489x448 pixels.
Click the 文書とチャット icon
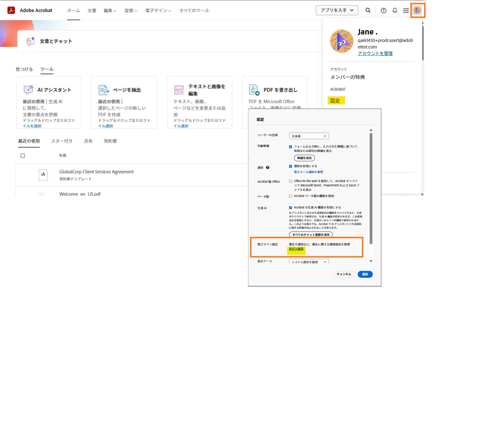point(30,41)
